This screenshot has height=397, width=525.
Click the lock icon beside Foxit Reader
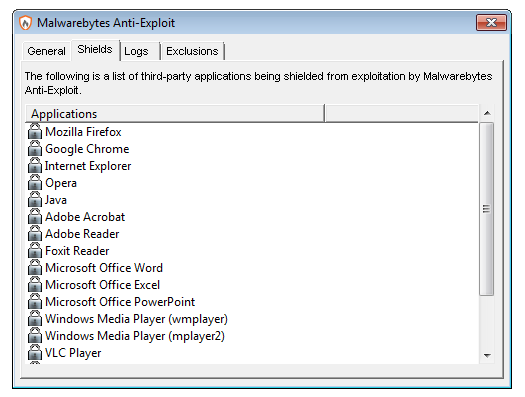(x=35, y=251)
